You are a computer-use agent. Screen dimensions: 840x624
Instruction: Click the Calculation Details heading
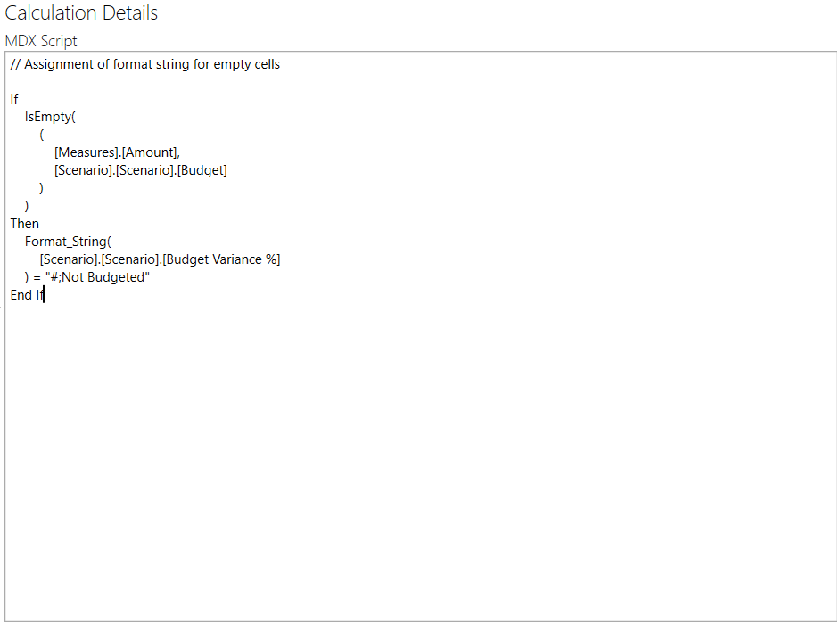click(x=80, y=12)
